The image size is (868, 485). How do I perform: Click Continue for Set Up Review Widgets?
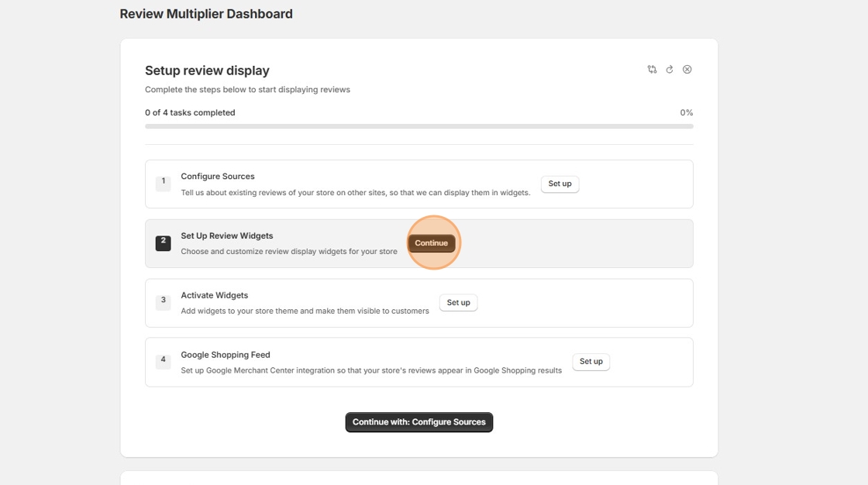[x=431, y=243]
